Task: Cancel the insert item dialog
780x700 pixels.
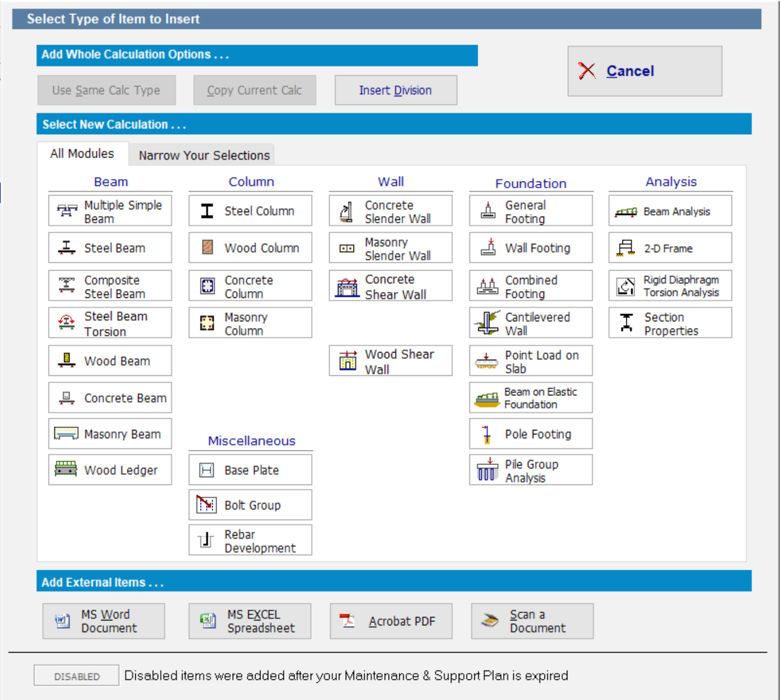Action: [x=645, y=71]
